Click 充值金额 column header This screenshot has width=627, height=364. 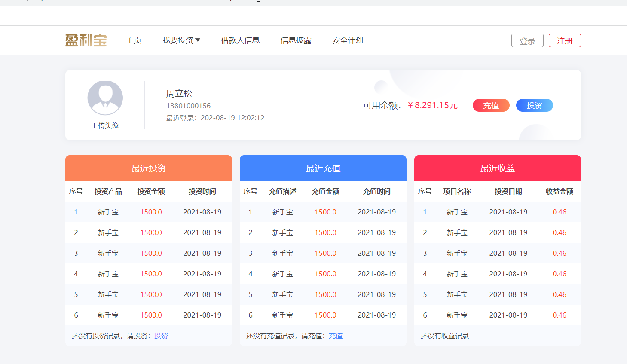click(x=326, y=191)
